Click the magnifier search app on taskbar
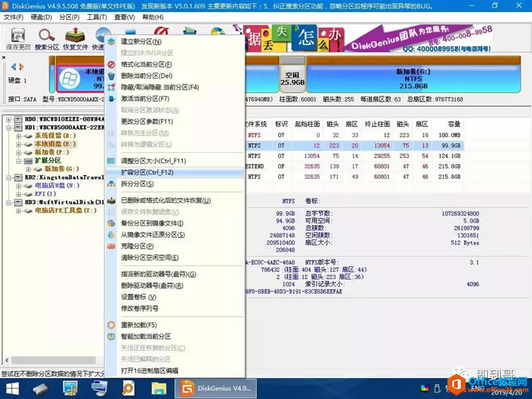This screenshot has height=399, width=532. 128,389
